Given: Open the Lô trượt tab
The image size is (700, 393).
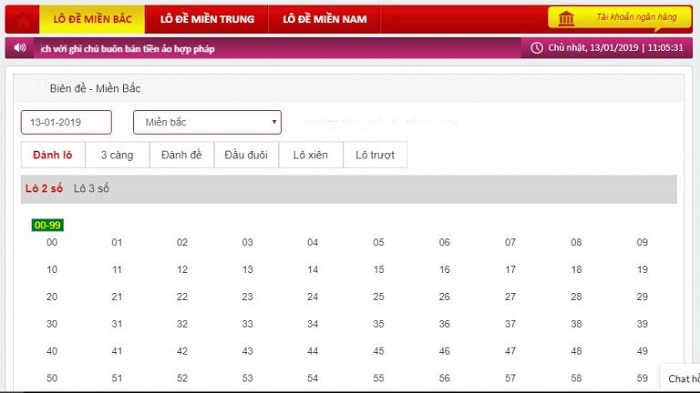Looking at the screenshot, I should click(375, 155).
